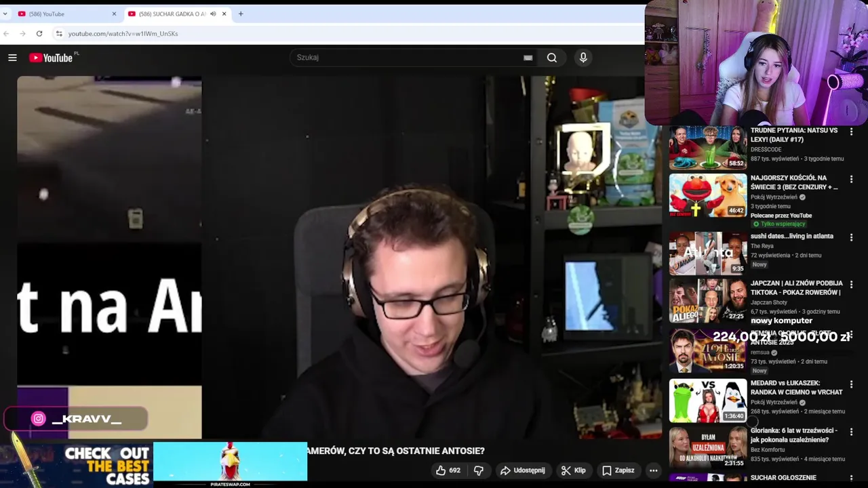The width and height of the screenshot is (868, 488).
Task: Click the 'Tylko wspierający' members badge
Action: point(778,224)
